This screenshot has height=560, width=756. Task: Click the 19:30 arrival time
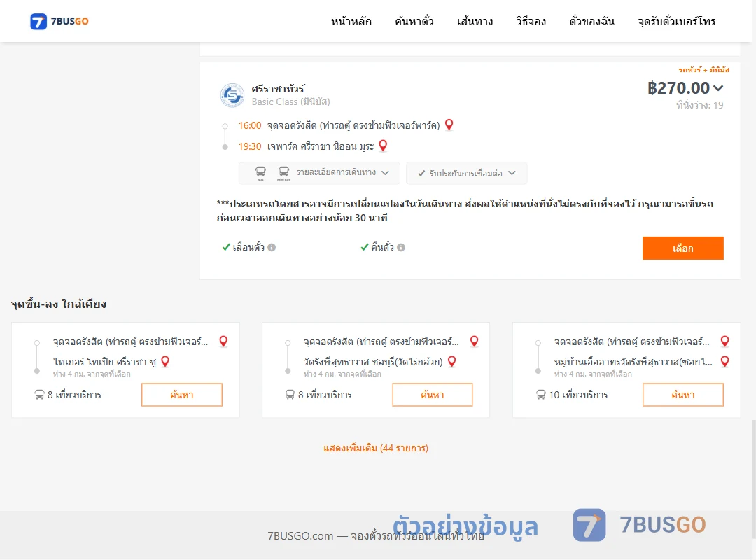(250, 146)
